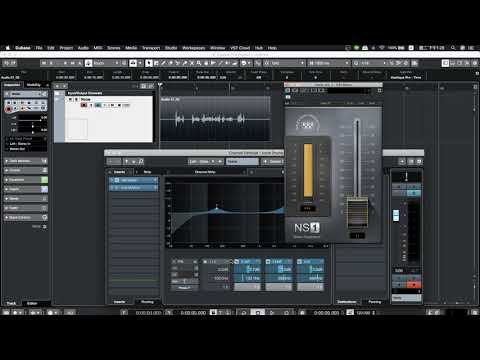Screen dimensions: 480x360
Task: Click the search magnifier in Channel Settings toolbar
Action: tap(141, 161)
